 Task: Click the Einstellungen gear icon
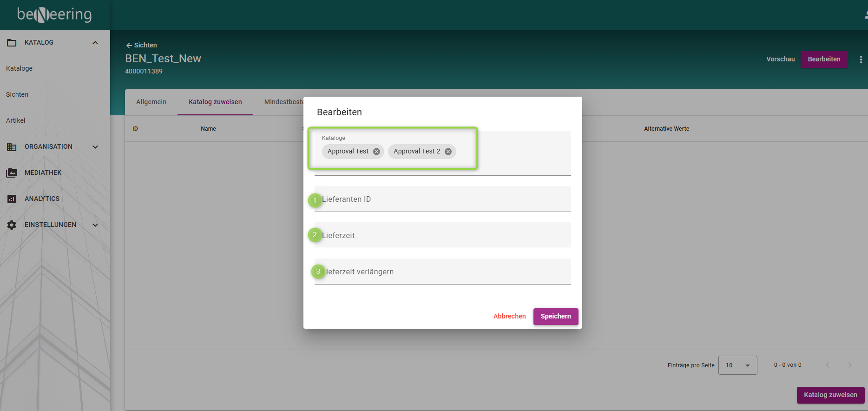[12, 225]
